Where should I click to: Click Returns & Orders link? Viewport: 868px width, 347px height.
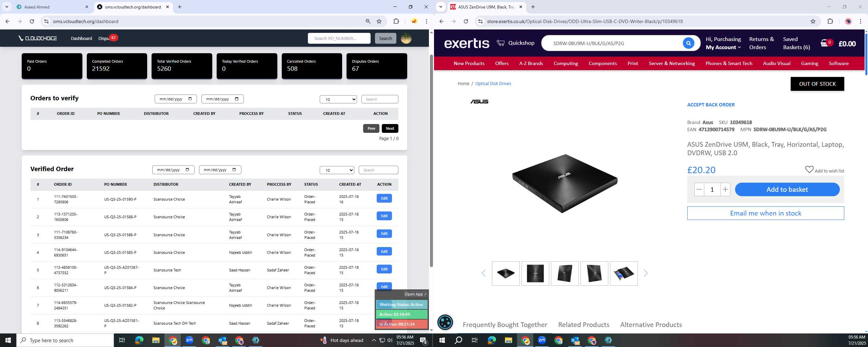tap(762, 43)
